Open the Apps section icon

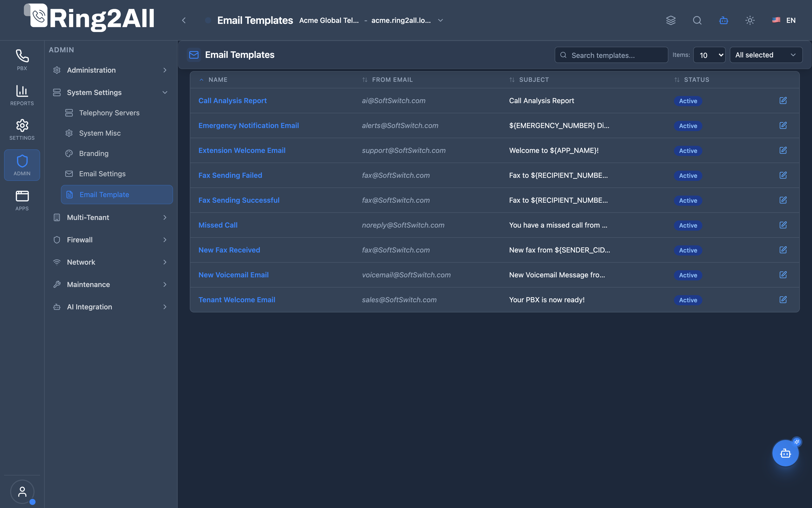click(22, 200)
